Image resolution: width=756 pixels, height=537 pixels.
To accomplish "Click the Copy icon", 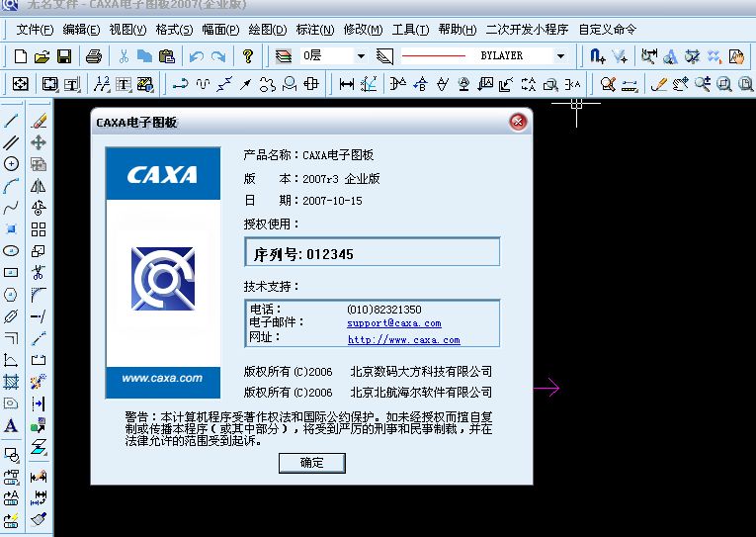I will pyautogui.click(x=144, y=56).
